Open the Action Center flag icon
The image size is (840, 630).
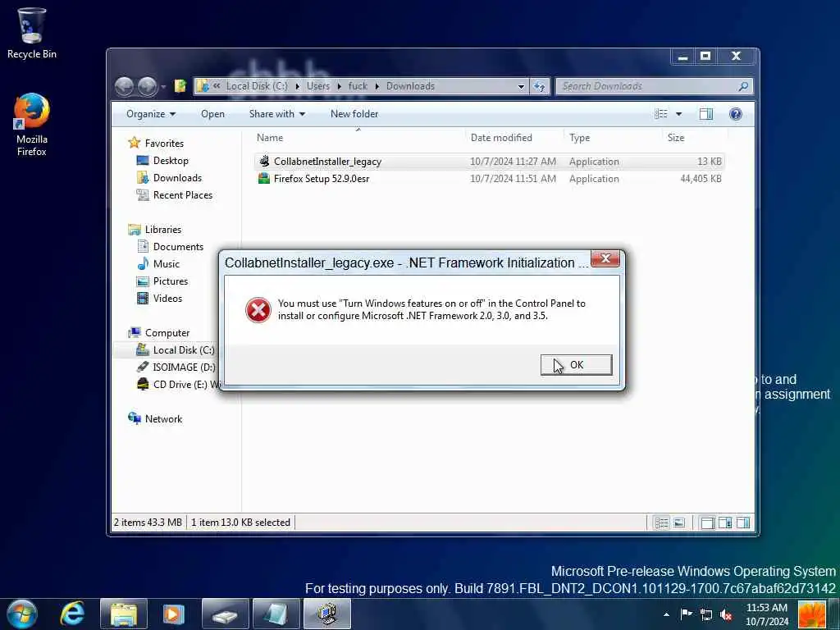click(x=687, y=614)
